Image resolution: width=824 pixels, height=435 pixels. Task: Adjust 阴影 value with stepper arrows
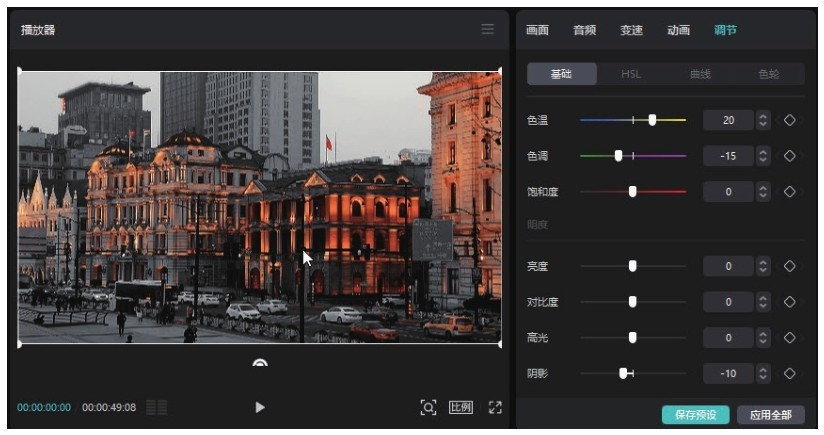point(763,374)
